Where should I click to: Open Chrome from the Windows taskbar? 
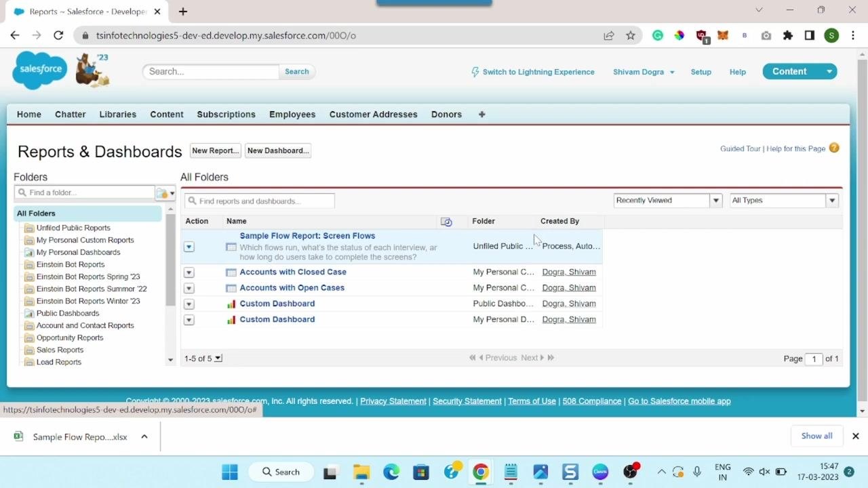[480, 472]
